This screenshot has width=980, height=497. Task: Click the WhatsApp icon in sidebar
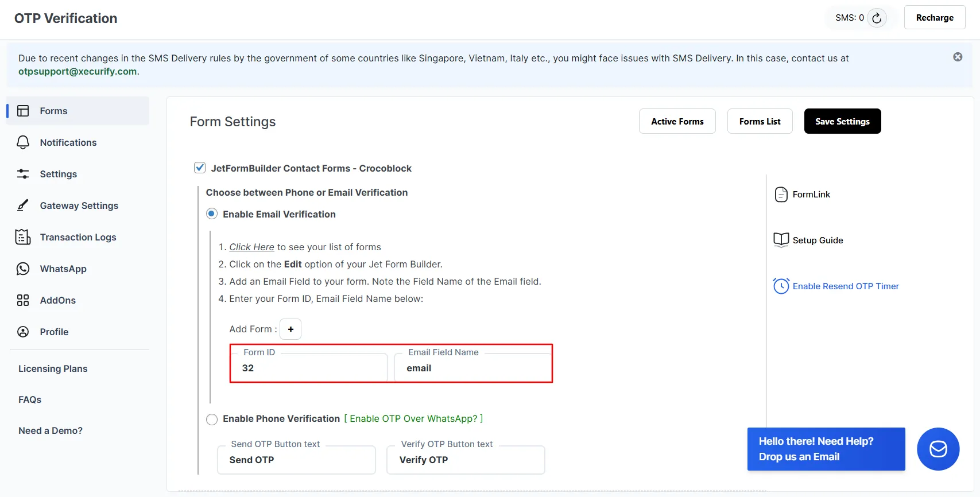[23, 269]
